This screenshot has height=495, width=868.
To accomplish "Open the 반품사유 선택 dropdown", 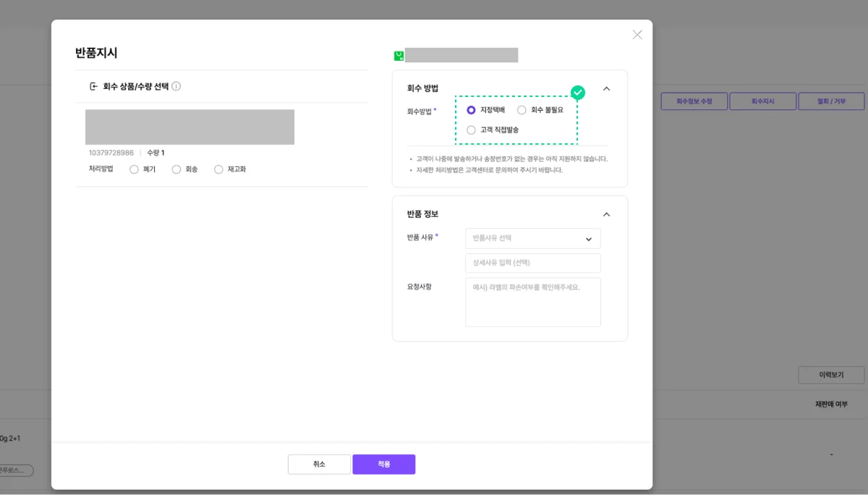I will [532, 238].
